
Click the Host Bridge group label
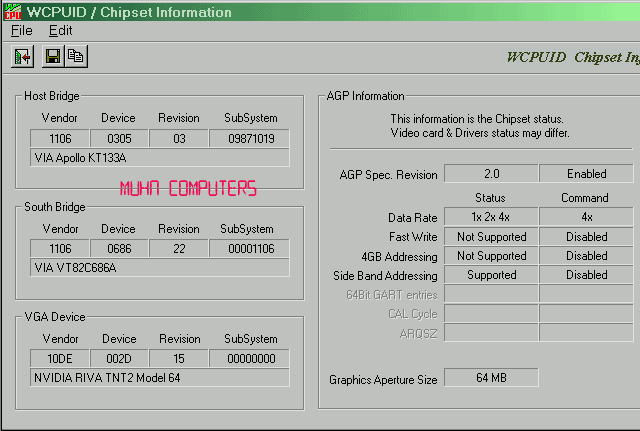point(52,96)
